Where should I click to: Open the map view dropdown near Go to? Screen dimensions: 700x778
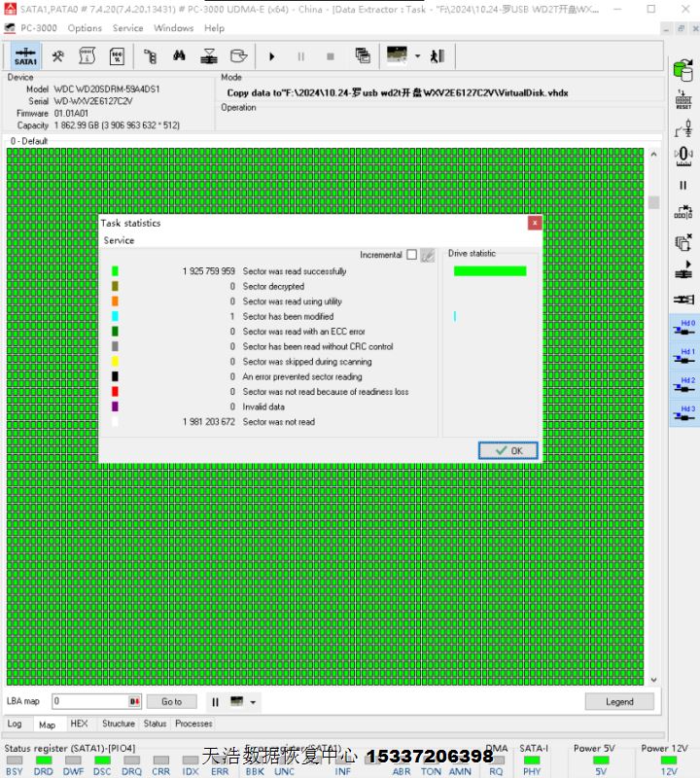pyautogui.click(x=254, y=701)
